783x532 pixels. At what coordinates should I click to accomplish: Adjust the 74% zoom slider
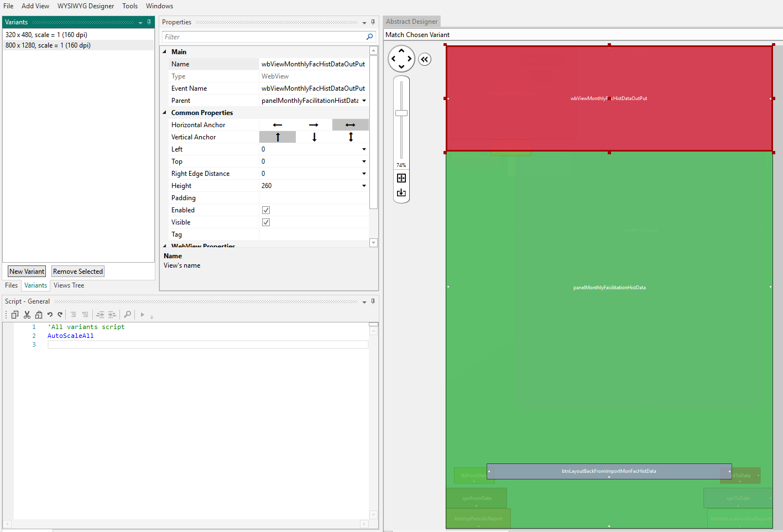click(401, 113)
